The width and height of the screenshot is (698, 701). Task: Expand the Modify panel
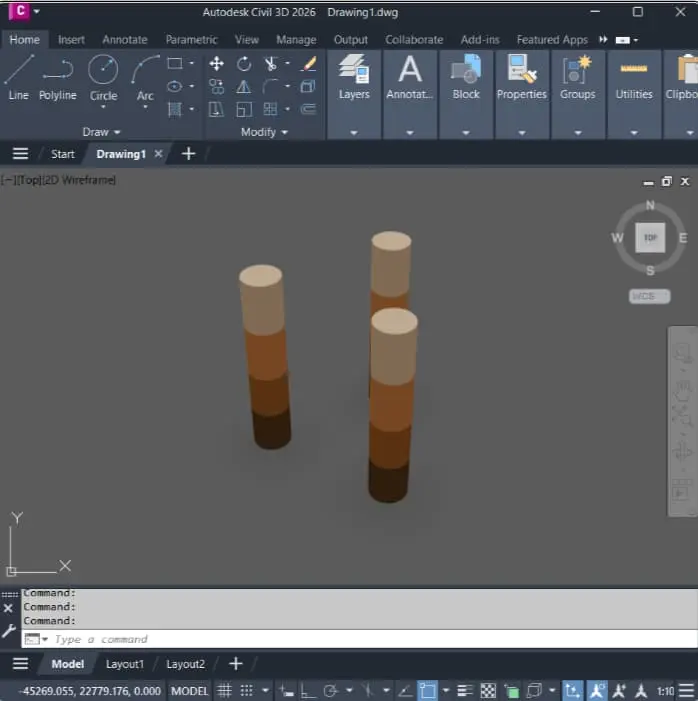(x=264, y=132)
